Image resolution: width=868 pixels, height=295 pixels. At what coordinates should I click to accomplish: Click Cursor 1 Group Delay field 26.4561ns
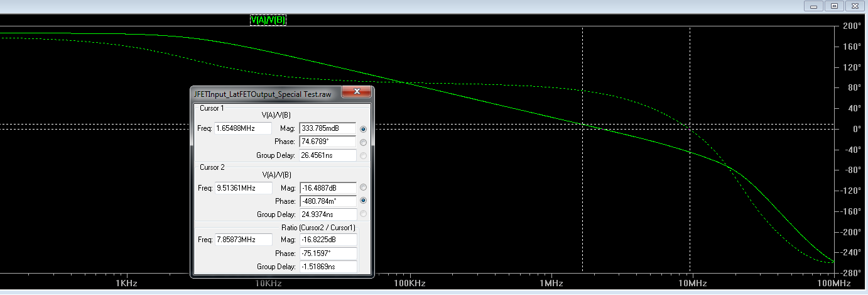327,155
